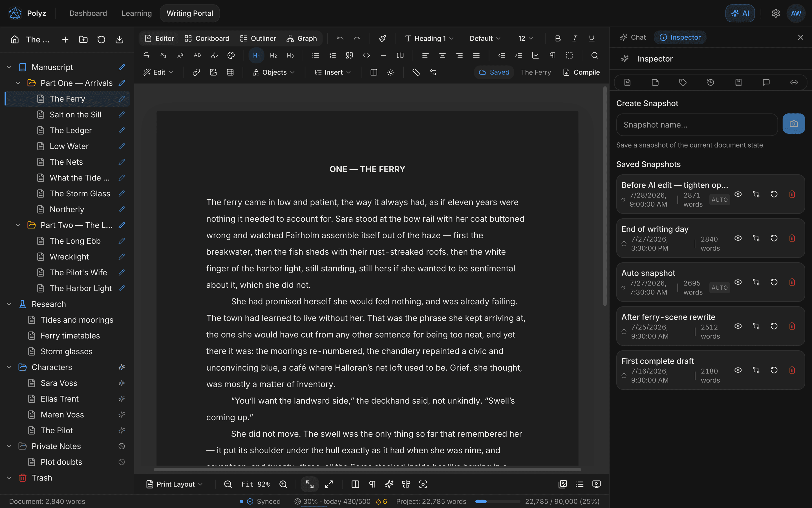812x508 pixels.
Task: Insert a horizontal rule
Action: point(383,56)
